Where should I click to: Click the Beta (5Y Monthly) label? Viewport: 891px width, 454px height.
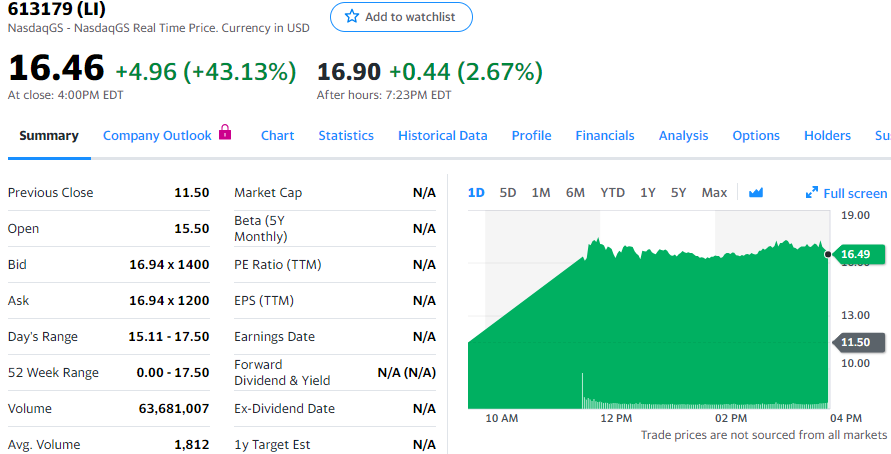click(261, 228)
